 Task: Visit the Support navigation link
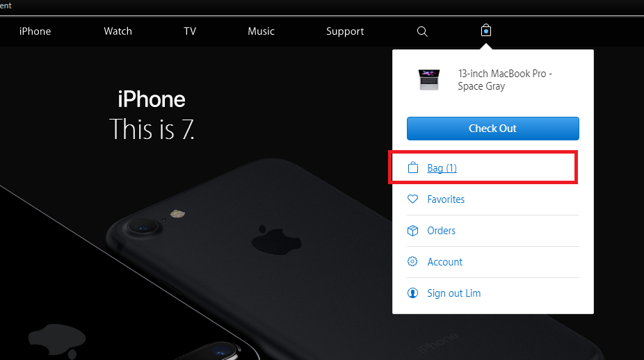click(x=345, y=31)
